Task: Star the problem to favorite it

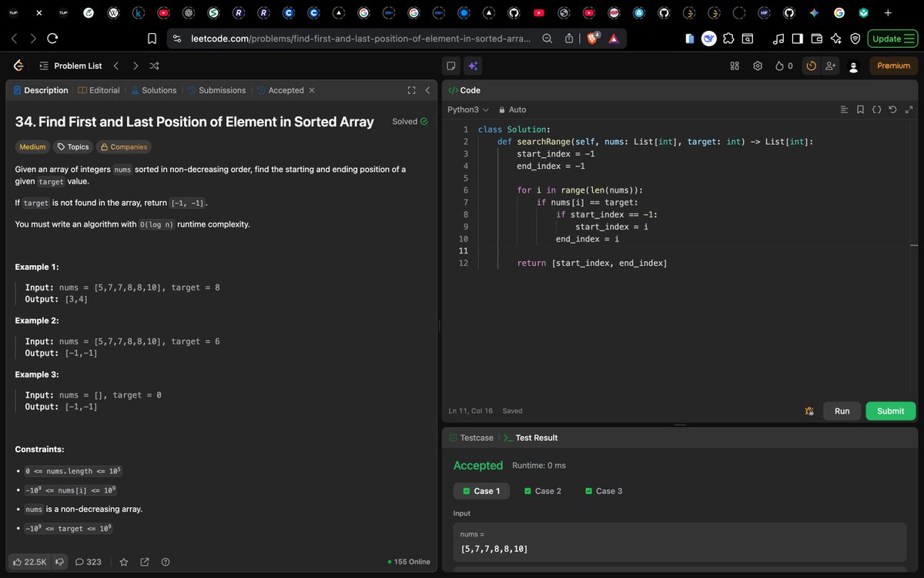Action: [x=124, y=562]
